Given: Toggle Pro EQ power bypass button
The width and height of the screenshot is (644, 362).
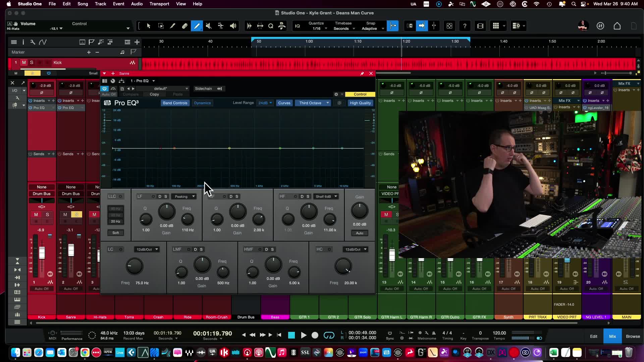Looking at the screenshot, I should 105,88.
